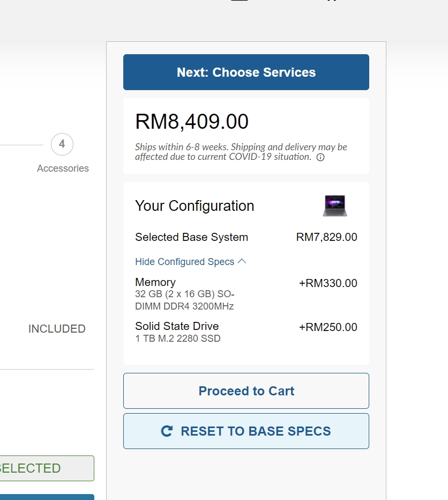The image size is (448, 500).
Task: Click RESET TO BASE SPECS text
Action: 256,431
